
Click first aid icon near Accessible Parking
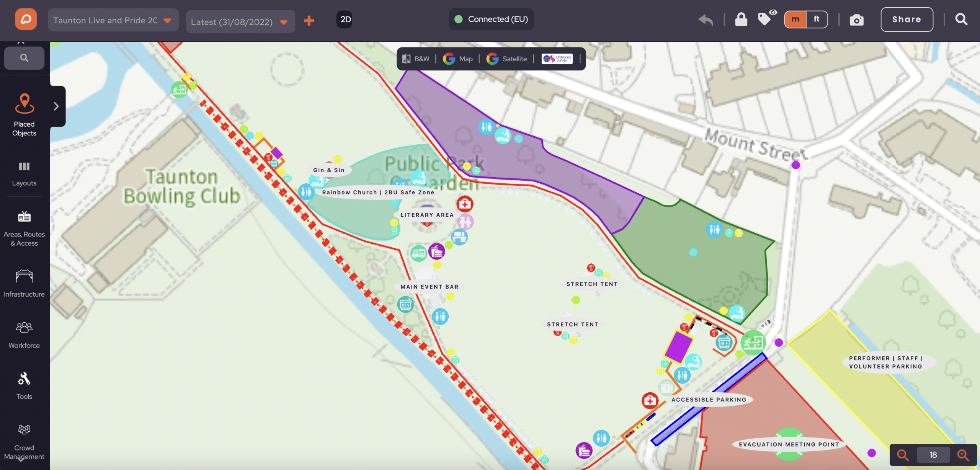click(x=650, y=401)
